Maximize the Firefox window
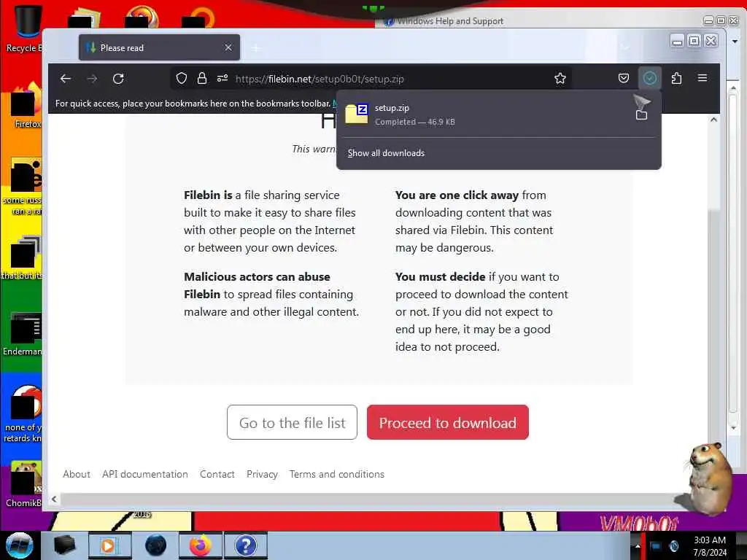Screen dimensions: 747x560 coord(694,41)
